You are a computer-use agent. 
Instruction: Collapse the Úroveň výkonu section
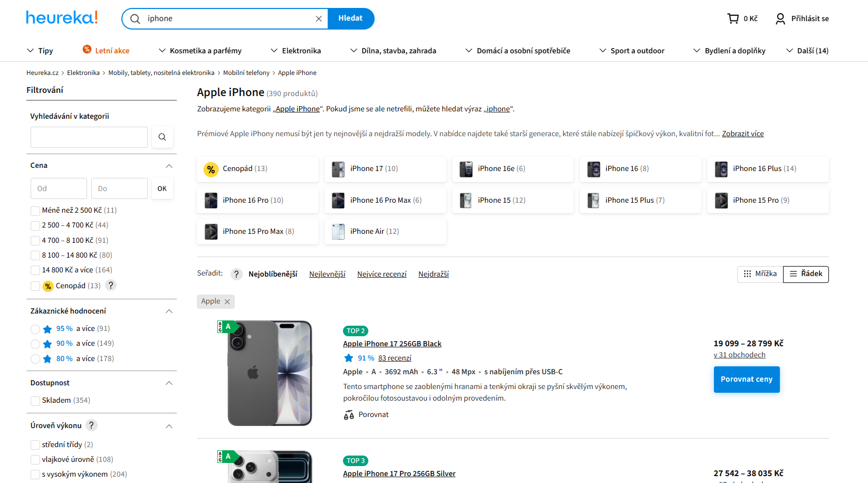point(169,425)
